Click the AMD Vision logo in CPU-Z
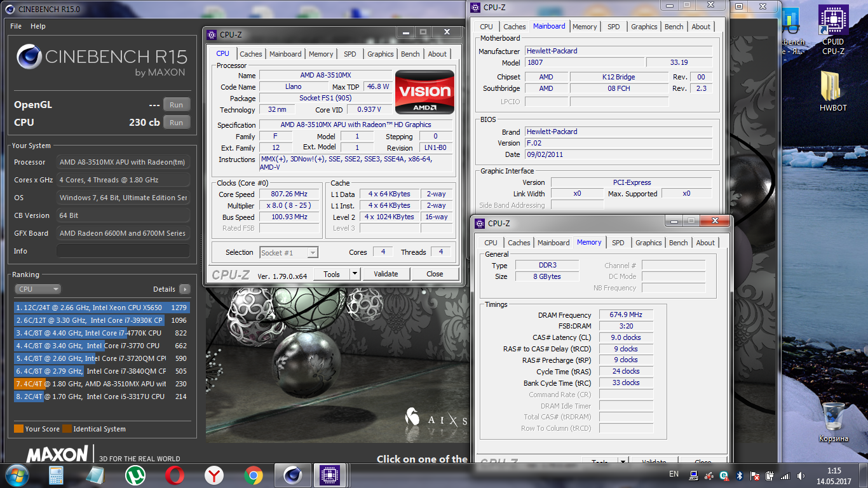The height and width of the screenshot is (488, 868). [424, 92]
